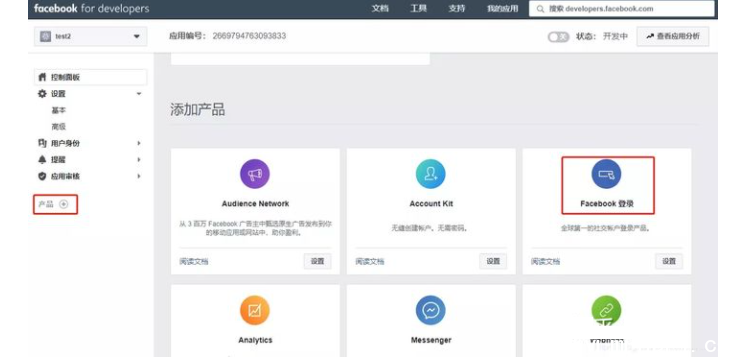Click the Analytics title text
The image size is (748, 360).
[255, 340]
